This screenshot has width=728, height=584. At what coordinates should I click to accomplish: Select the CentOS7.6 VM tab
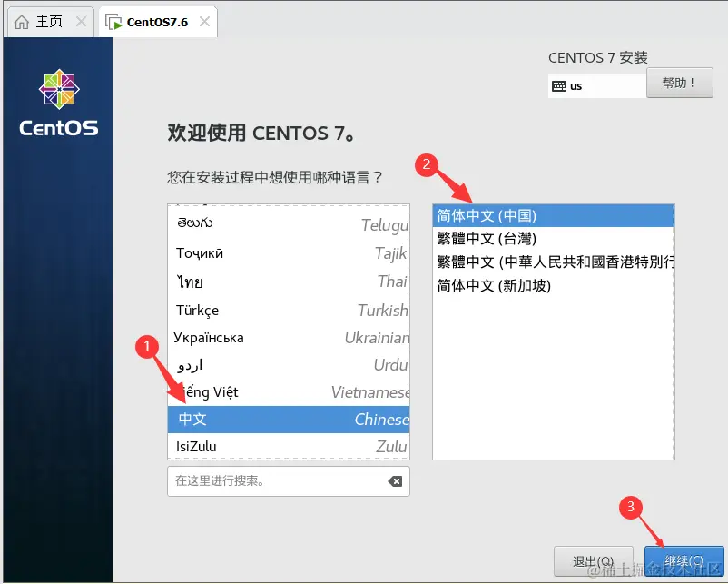(x=157, y=22)
